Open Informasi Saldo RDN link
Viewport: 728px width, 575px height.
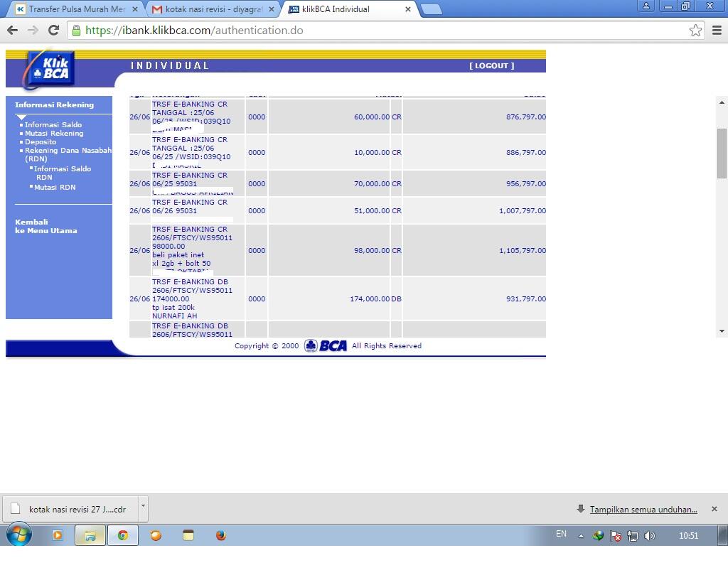pos(63,173)
